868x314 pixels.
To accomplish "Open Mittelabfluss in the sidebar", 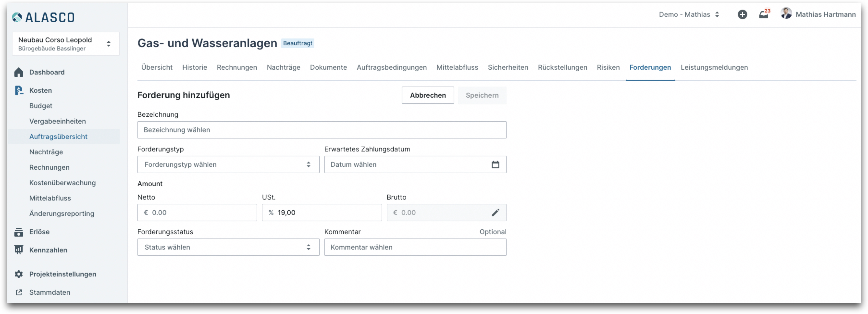I will 50,198.
